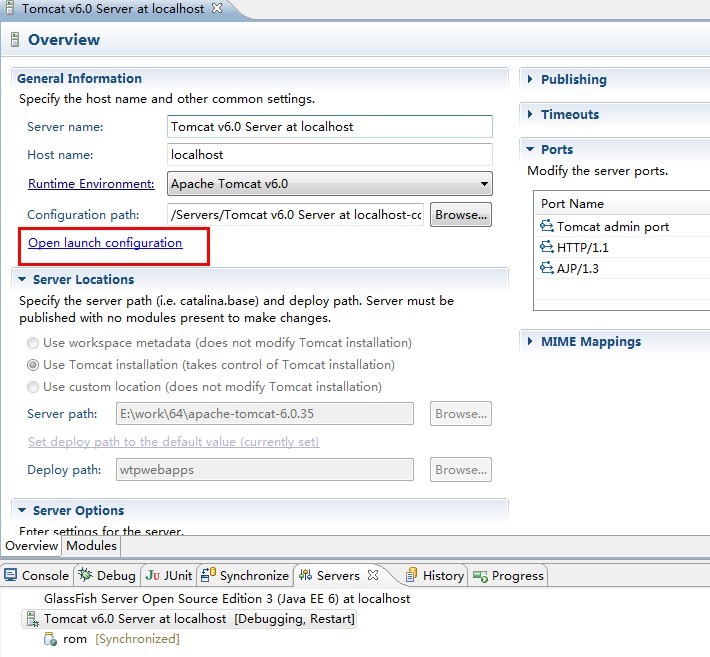This screenshot has width=710, height=657.
Task: Click the Open launch configuration link
Action: [x=105, y=243]
